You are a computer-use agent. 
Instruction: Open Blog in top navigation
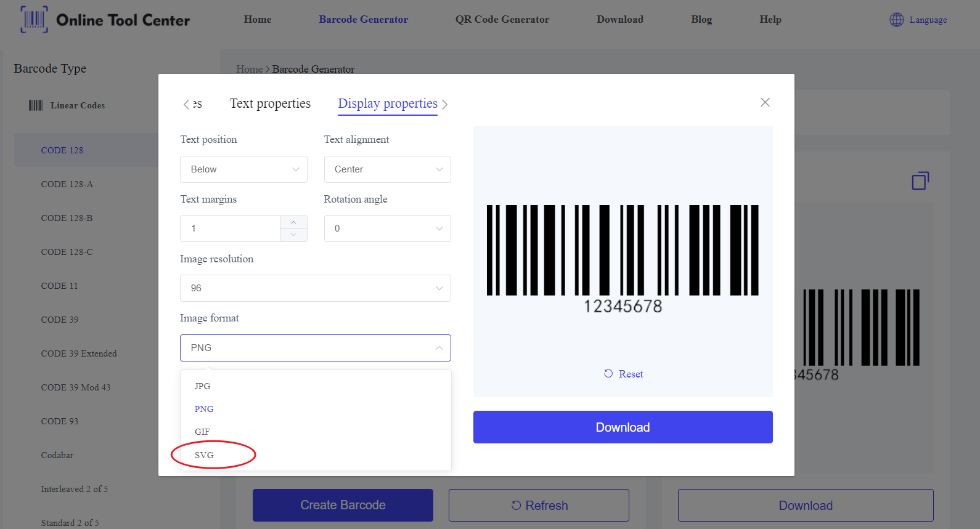pyautogui.click(x=701, y=20)
